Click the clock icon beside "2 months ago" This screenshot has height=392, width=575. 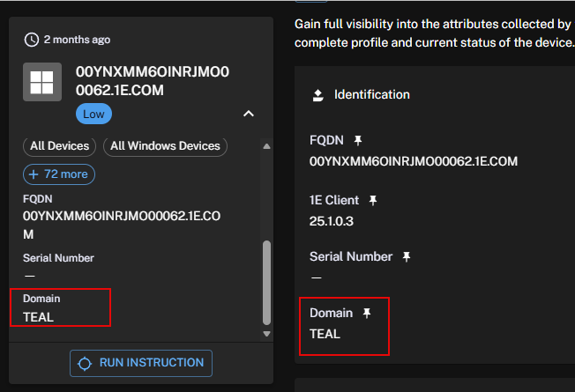tap(32, 40)
